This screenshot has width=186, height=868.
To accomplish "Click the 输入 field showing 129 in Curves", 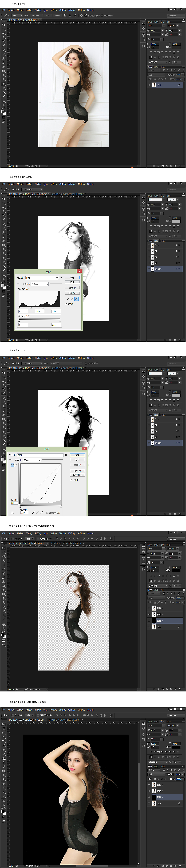I will click(25, 513).
